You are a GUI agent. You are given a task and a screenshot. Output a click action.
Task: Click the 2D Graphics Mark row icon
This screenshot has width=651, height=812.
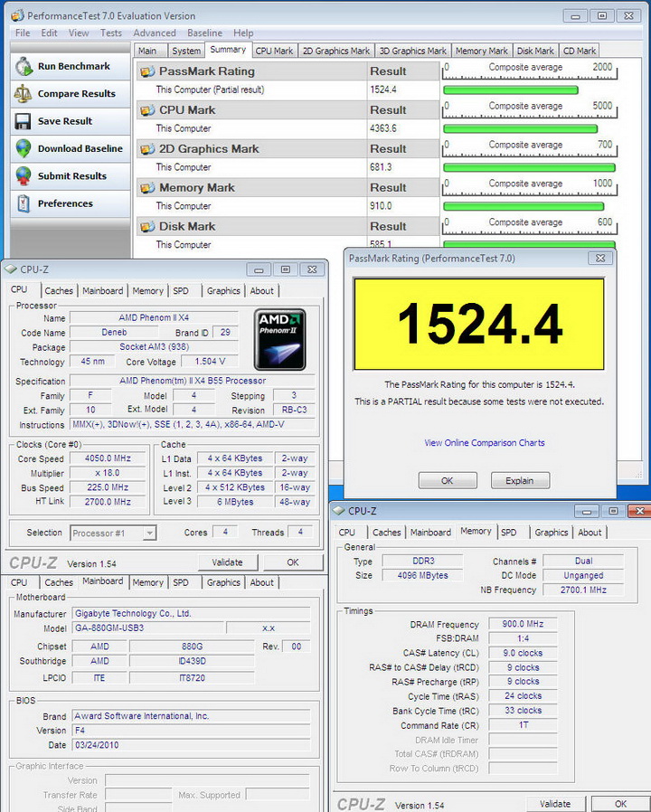147,149
